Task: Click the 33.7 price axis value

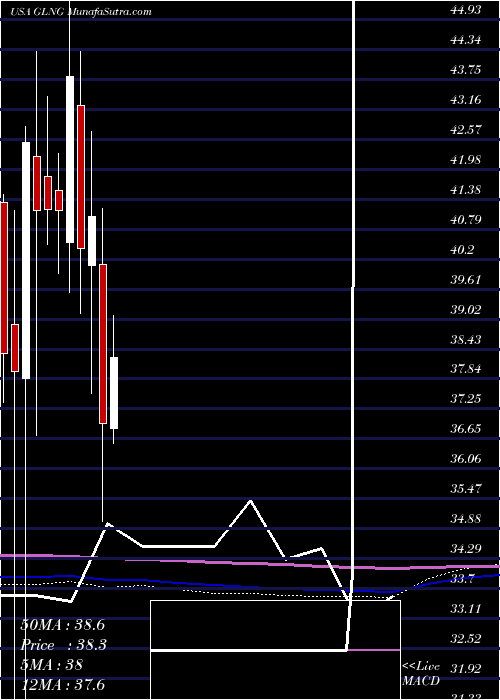Action: (462, 579)
